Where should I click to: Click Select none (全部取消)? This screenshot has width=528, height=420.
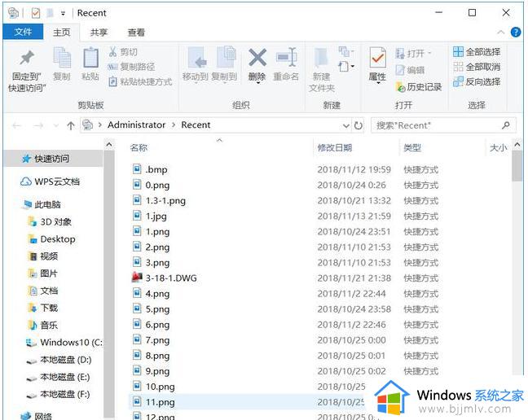click(477, 67)
